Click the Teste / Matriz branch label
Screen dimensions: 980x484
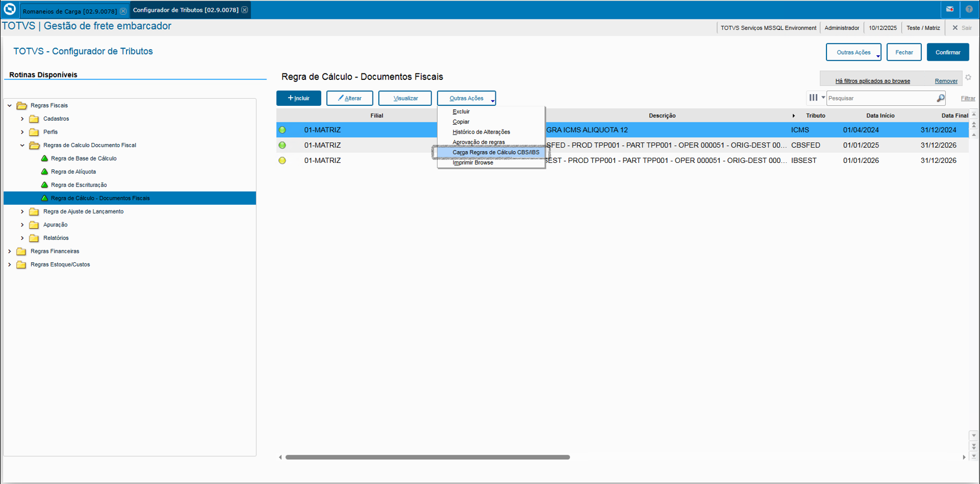point(923,28)
